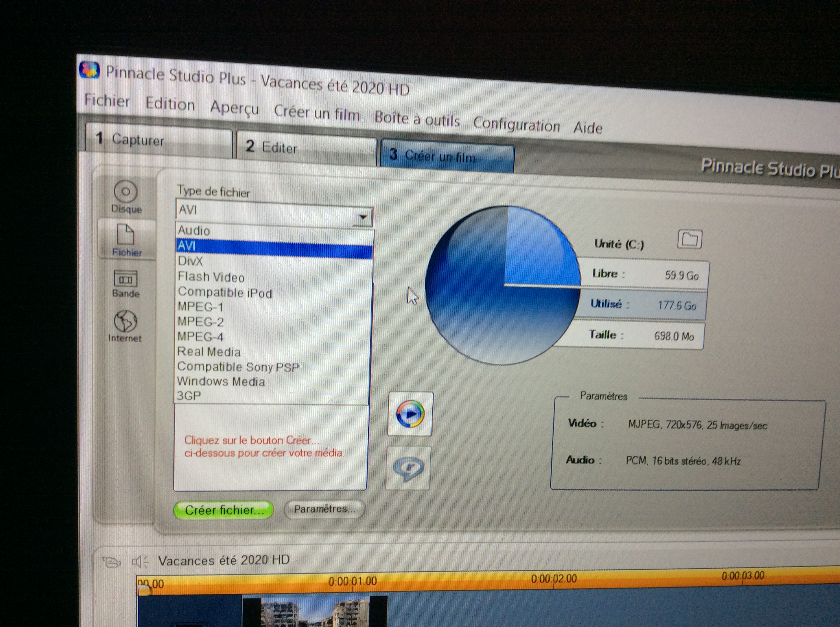Viewport: 840px width, 627px height.
Task: Open the Aide menu
Action: [x=588, y=128]
